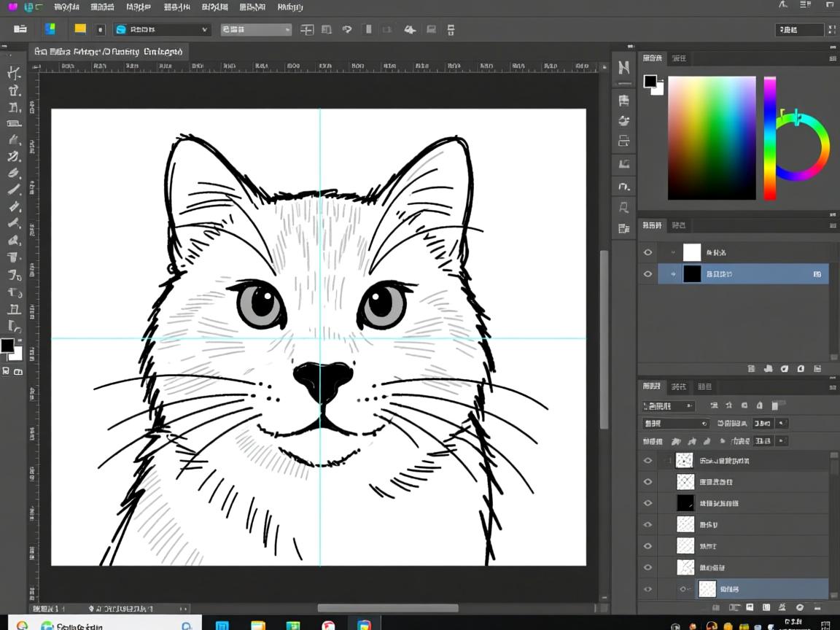Click the canvas horizontal scrollbar thumb

tap(387, 608)
